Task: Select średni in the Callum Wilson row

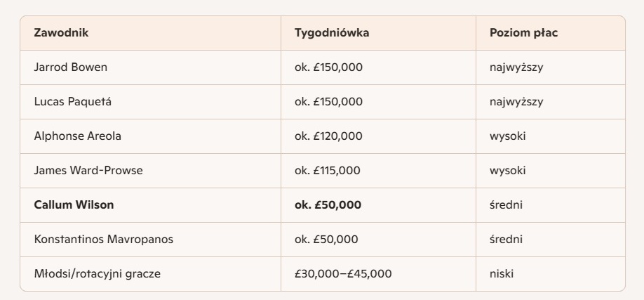Action: pos(506,205)
